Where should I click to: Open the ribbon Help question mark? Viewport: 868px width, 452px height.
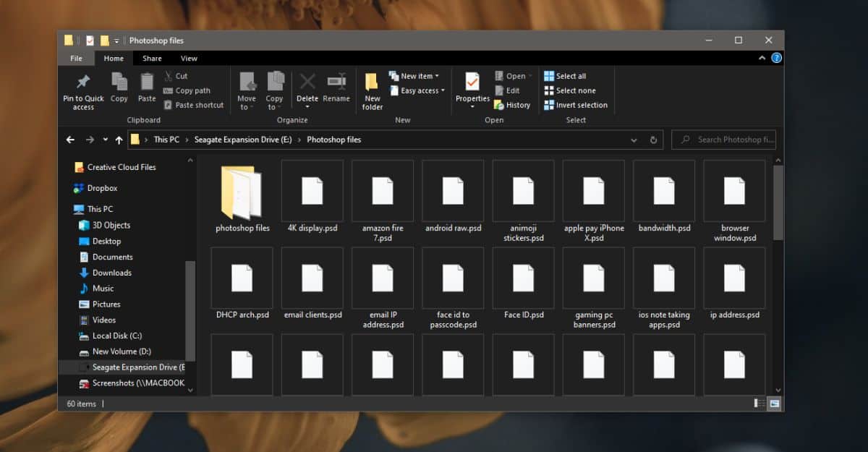[x=776, y=59]
